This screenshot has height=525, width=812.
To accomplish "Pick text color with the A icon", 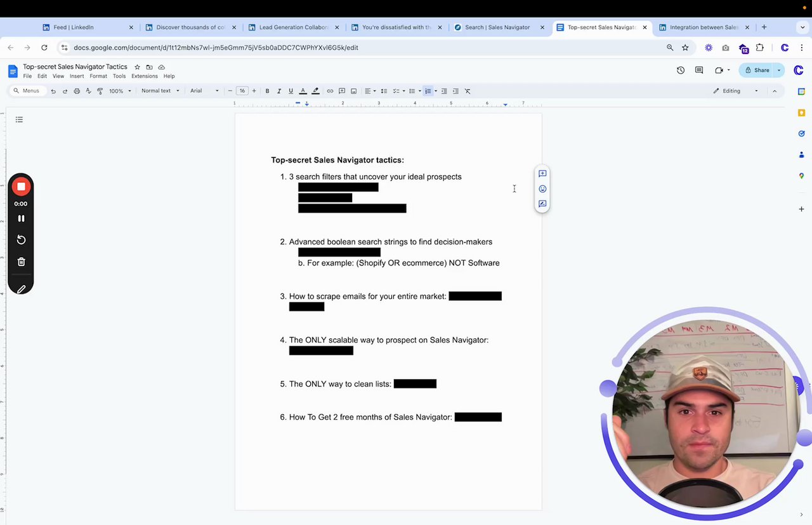I will click(x=303, y=91).
